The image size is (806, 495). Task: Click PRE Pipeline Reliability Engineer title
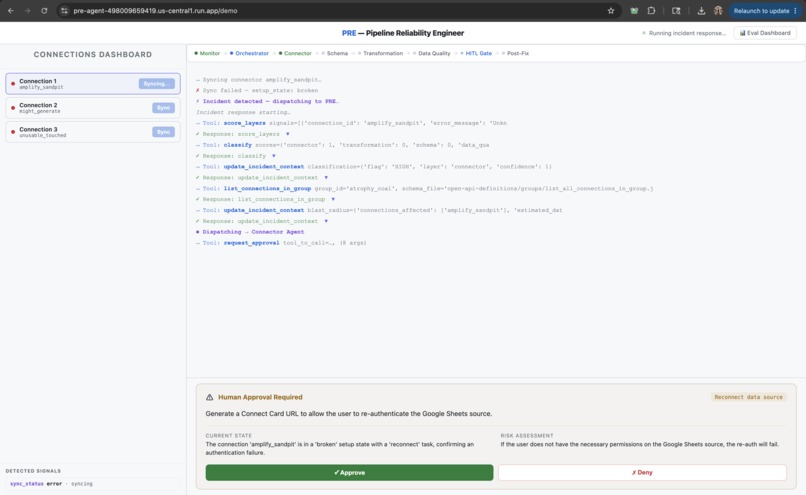pos(403,33)
